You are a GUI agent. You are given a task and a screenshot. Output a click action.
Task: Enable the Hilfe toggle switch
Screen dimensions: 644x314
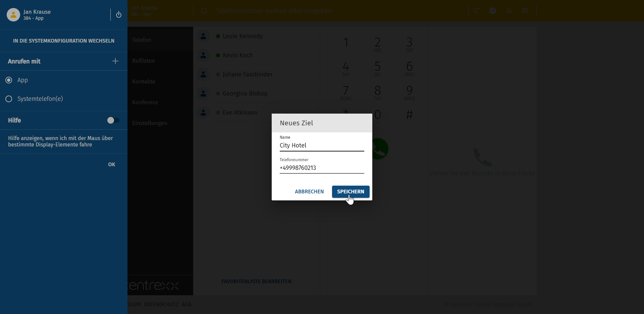click(x=113, y=120)
